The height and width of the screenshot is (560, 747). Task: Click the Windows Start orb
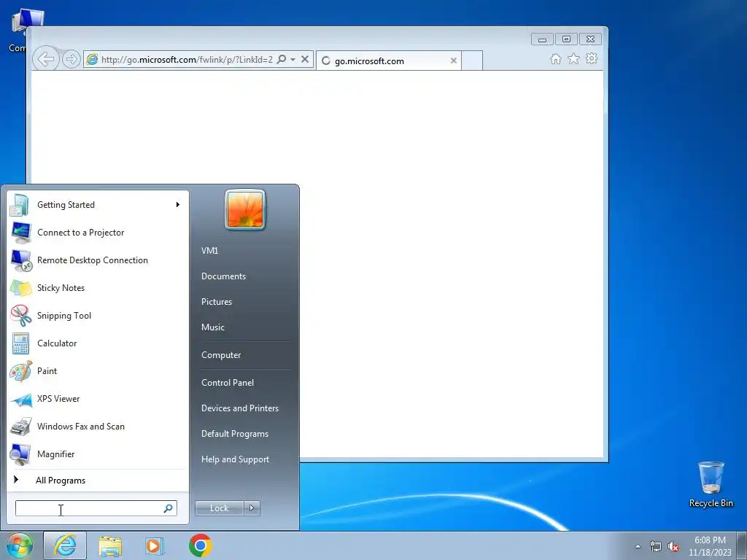point(20,545)
